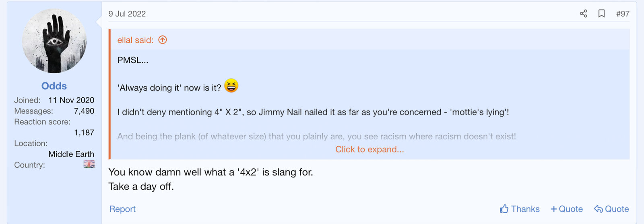The width and height of the screenshot is (644, 224).
Task: Reply using the arrow Quote button
Action: 611,209
